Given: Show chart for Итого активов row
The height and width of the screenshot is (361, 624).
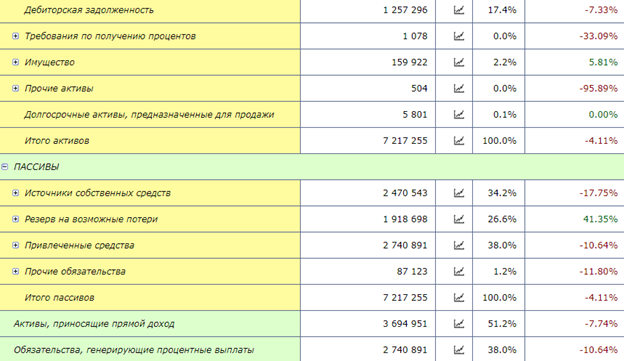Looking at the screenshot, I should pos(459,140).
